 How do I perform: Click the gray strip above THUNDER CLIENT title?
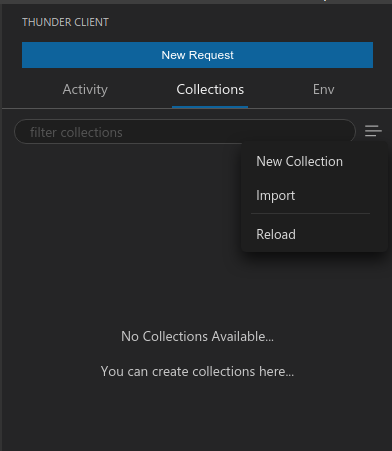pos(196,2)
